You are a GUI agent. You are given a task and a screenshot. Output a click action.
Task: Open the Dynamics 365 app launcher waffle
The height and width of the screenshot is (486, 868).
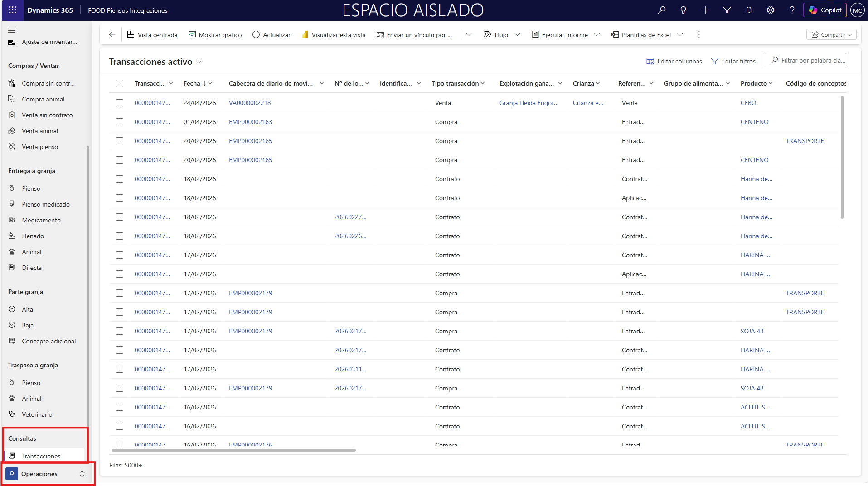click(x=13, y=10)
